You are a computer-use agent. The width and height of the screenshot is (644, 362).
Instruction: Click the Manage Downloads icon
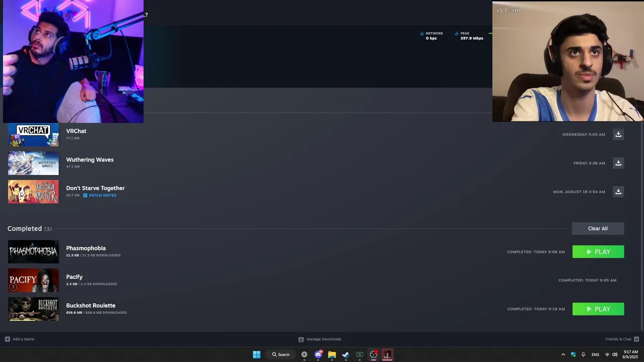click(x=301, y=339)
